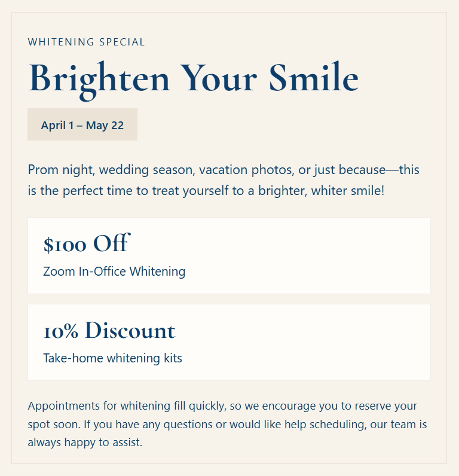The width and height of the screenshot is (459, 476).
Task: Click the "April 1 – May 22" date badge
Action: 82,125
